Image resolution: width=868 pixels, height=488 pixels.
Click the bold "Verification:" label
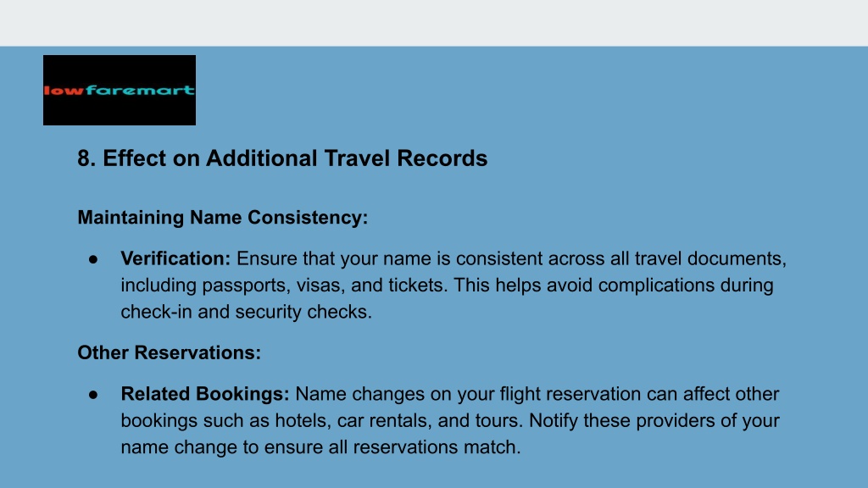point(175,258)
